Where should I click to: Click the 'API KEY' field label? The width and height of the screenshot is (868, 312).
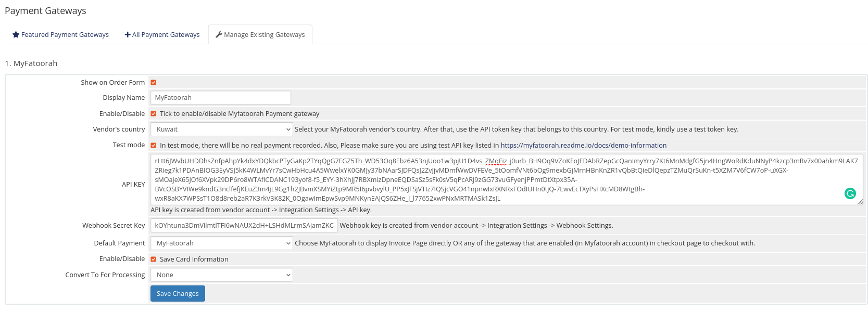pos(133,184)
